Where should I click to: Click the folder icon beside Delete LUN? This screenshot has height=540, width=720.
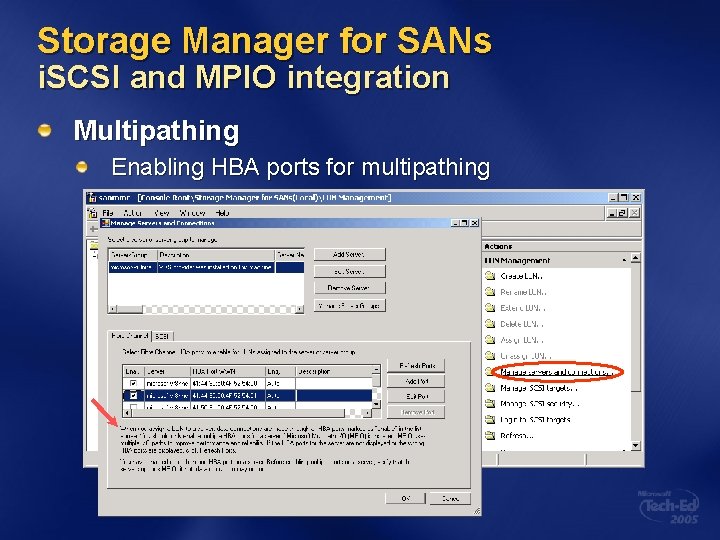point(490,324)
